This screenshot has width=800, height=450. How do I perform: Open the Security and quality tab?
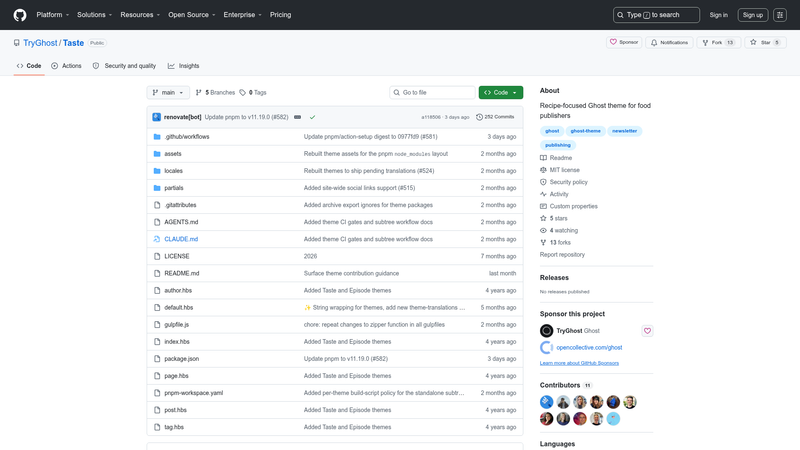coord(124,66)
